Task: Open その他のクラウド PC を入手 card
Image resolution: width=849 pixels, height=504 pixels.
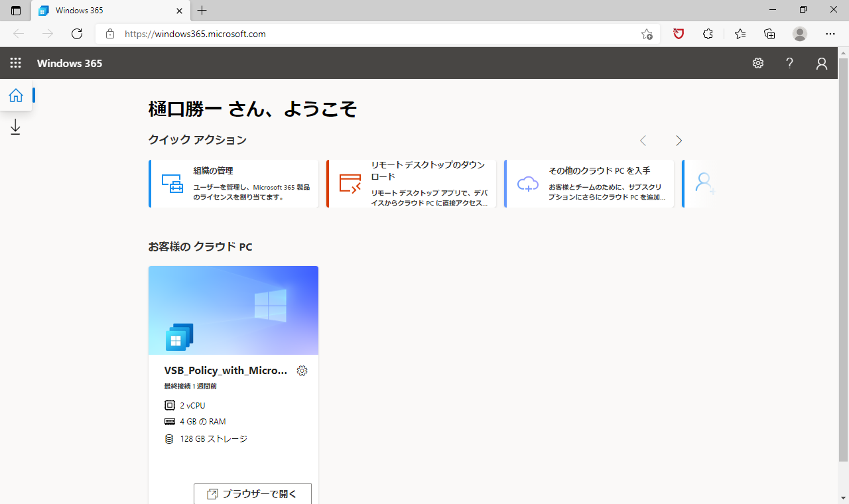Action: [x=589, y=184]
